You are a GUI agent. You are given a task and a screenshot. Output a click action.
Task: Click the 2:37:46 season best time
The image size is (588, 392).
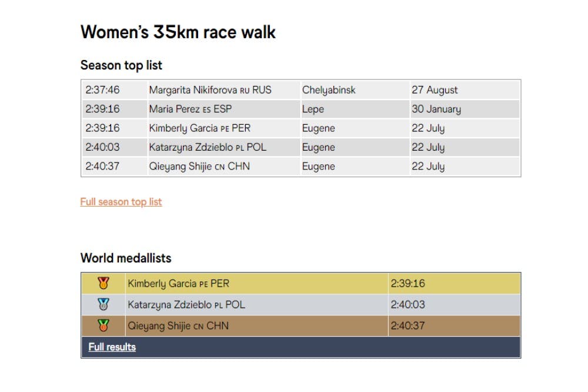pos(102,90)
